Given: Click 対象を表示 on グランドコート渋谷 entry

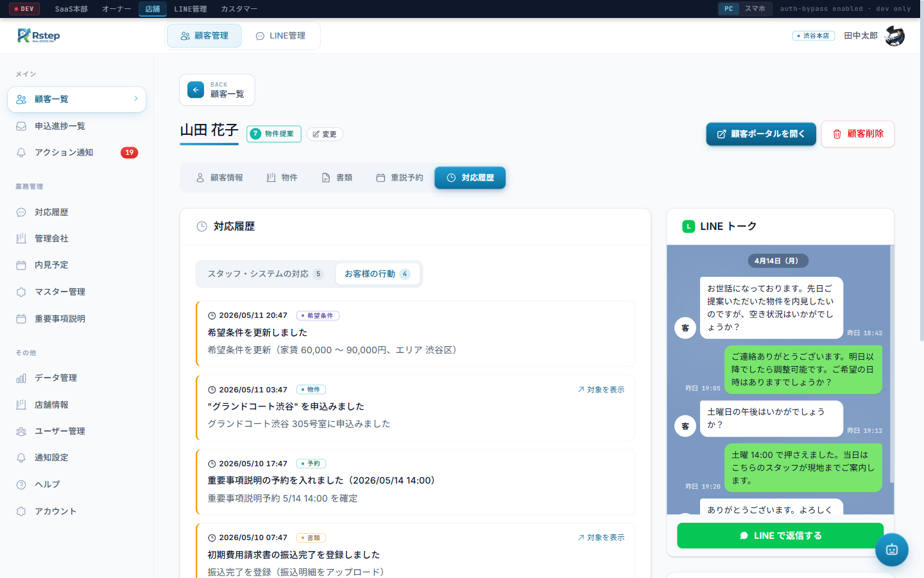Looking at the screenshot, I should 601,390.
